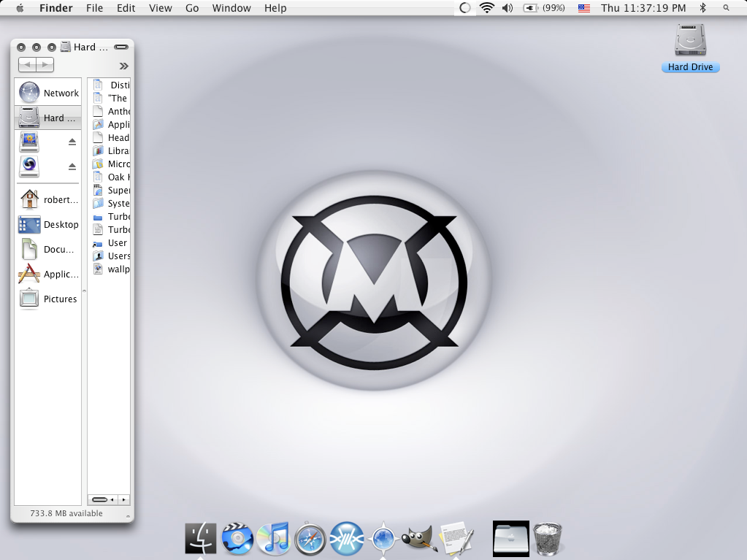Click the scroll left arrow in file list

[x=112, y=499]
